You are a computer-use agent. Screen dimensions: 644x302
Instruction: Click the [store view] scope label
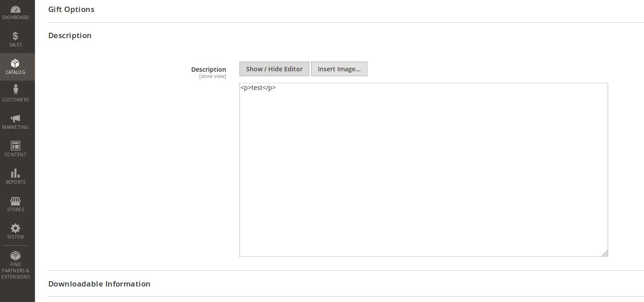[212, 76]
